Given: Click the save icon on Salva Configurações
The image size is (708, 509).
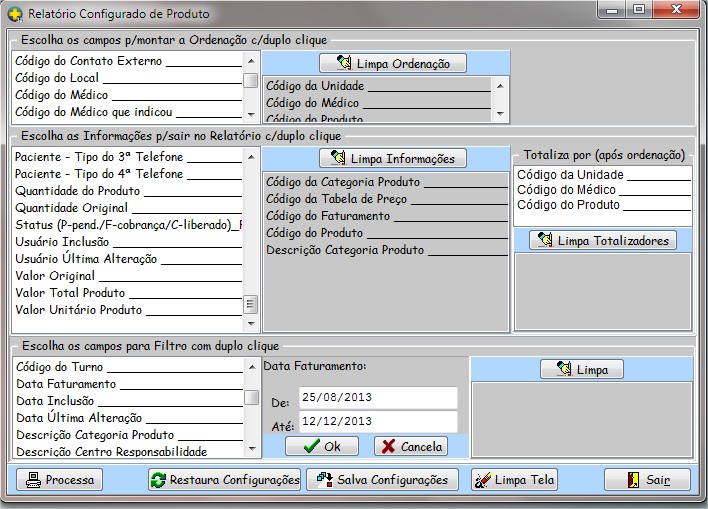Looking at the screenshot, I should point(324,480).
